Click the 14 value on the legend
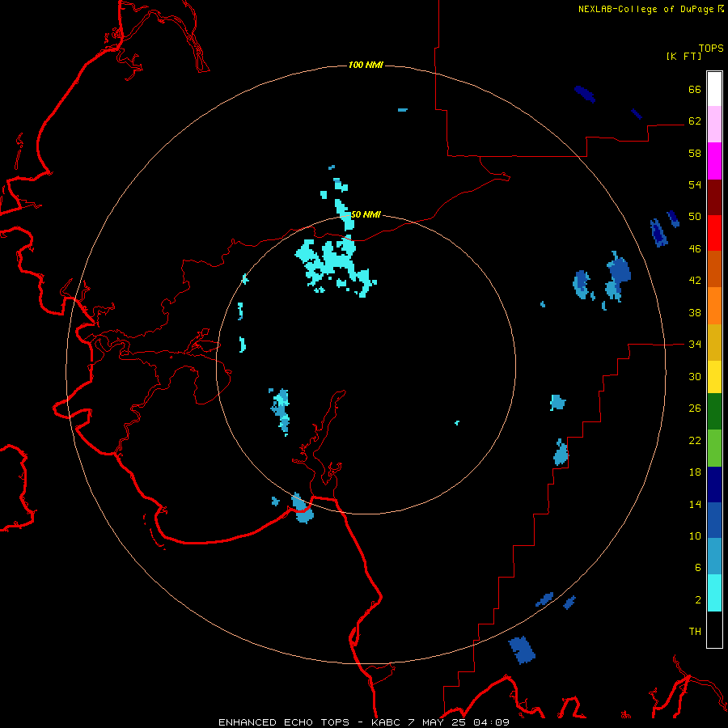Viewport: 728px width, 728px height. (695, 504)
